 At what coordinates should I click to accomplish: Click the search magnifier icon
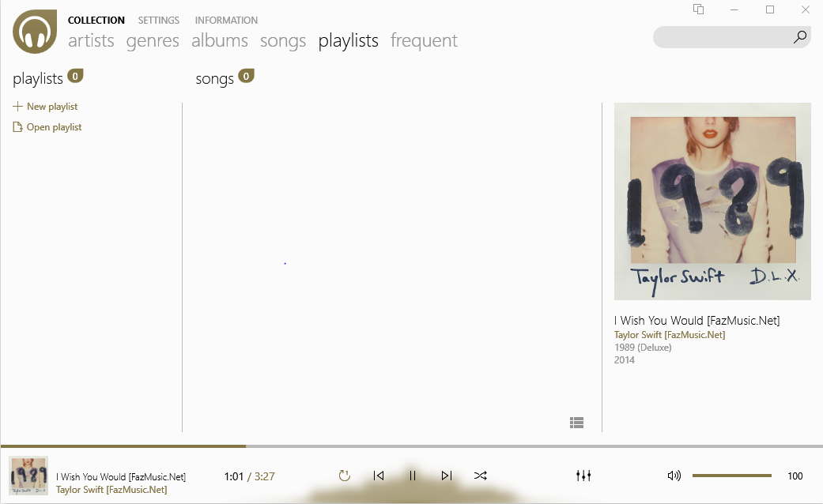[800, 36]
